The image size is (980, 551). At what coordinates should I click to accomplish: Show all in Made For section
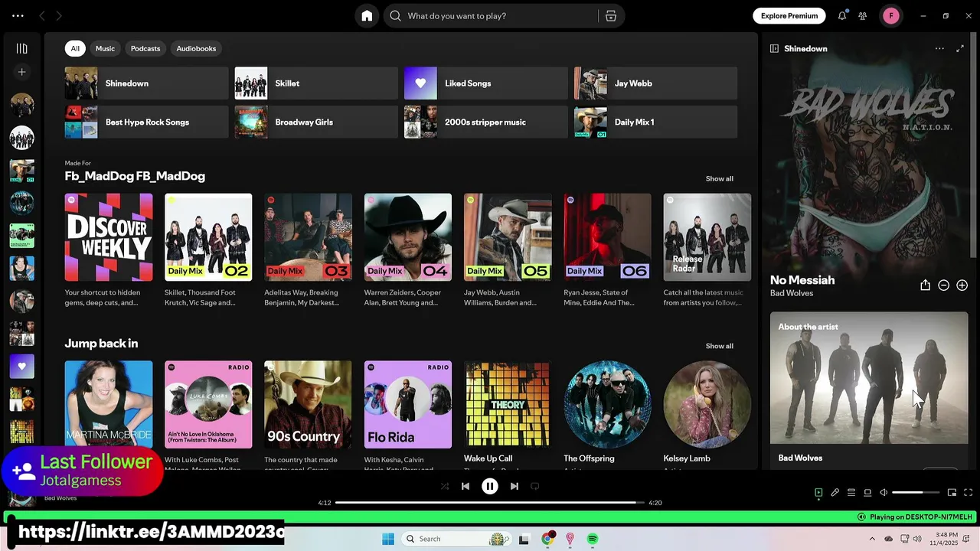click(x=719, y=178)
